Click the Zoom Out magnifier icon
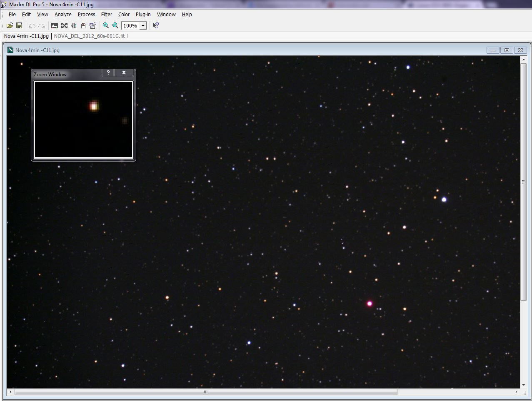 point(115,25)
